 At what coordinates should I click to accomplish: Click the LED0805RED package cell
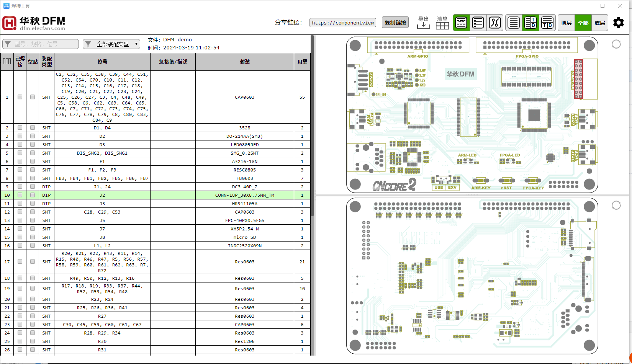245,145
